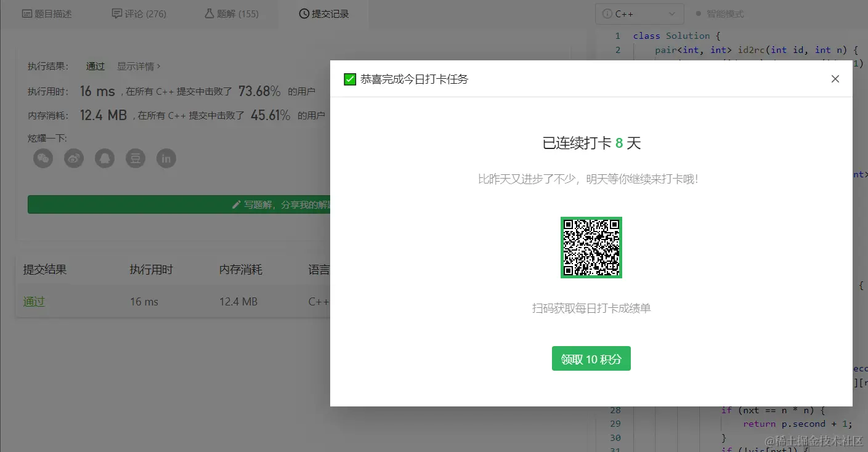Click code line 1 class Solution
This screenshot has width=868, height=452.
677,36
